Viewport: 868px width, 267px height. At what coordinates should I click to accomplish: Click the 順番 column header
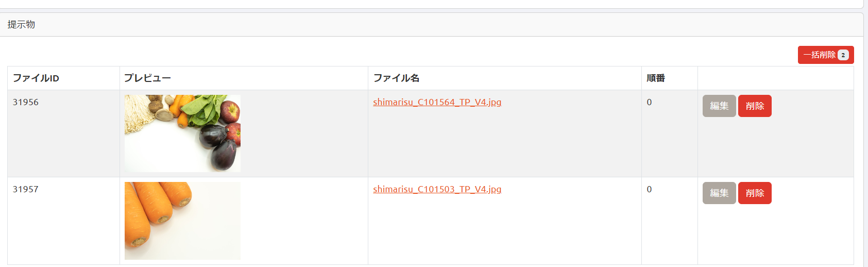point(656,78)
